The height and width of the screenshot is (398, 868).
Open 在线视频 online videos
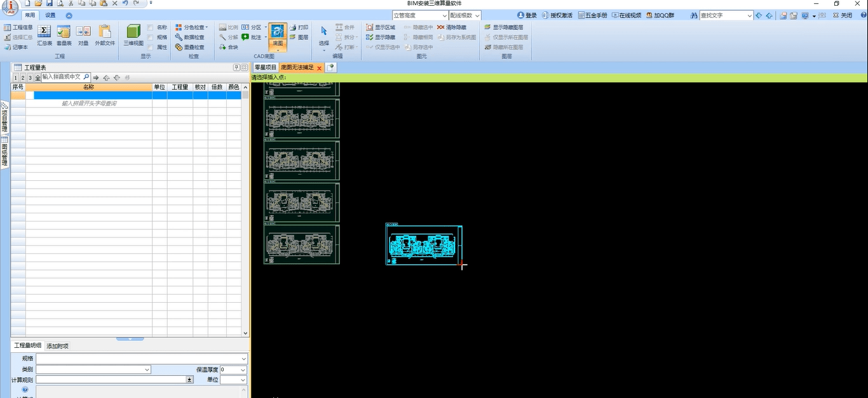pos(627,15)
